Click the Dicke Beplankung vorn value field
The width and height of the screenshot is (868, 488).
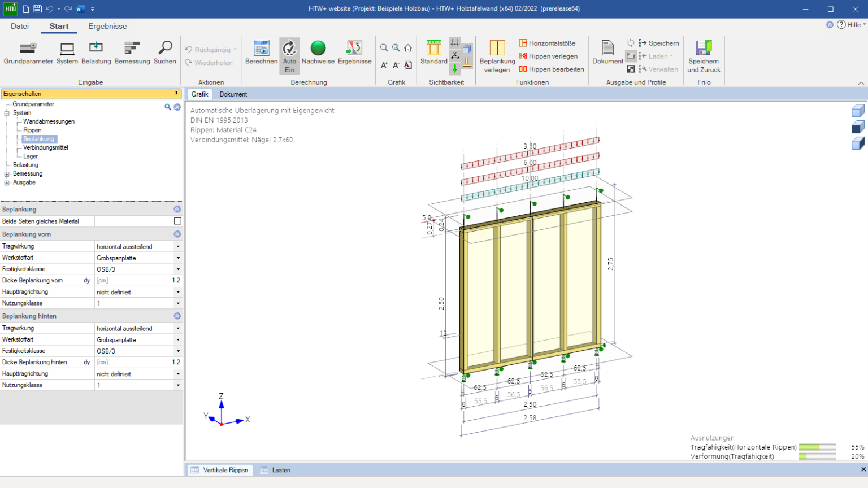click(138, 281)
